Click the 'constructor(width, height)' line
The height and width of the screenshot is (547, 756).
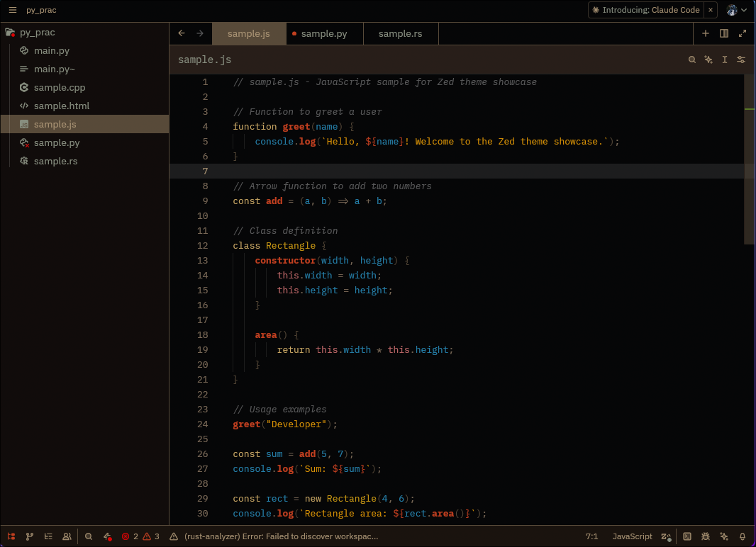tap(332, 261)
